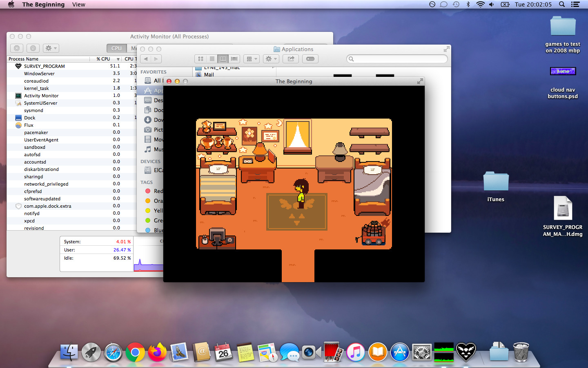This screenshot has height=368, width=588.
Task: Open the Finder arrange-by dropdown
Action: coord(251,59)
